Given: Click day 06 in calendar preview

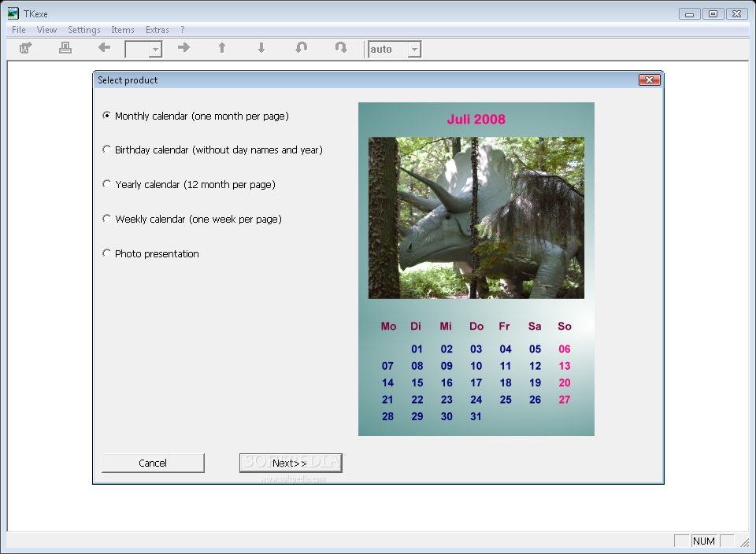Looking at the screenshot, I should [564, 349].
